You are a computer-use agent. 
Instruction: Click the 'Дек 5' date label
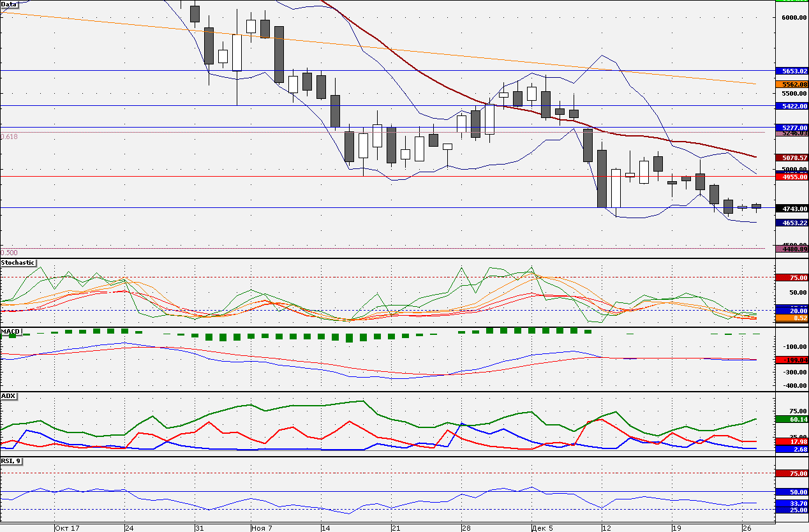click(x=542, y=528)
